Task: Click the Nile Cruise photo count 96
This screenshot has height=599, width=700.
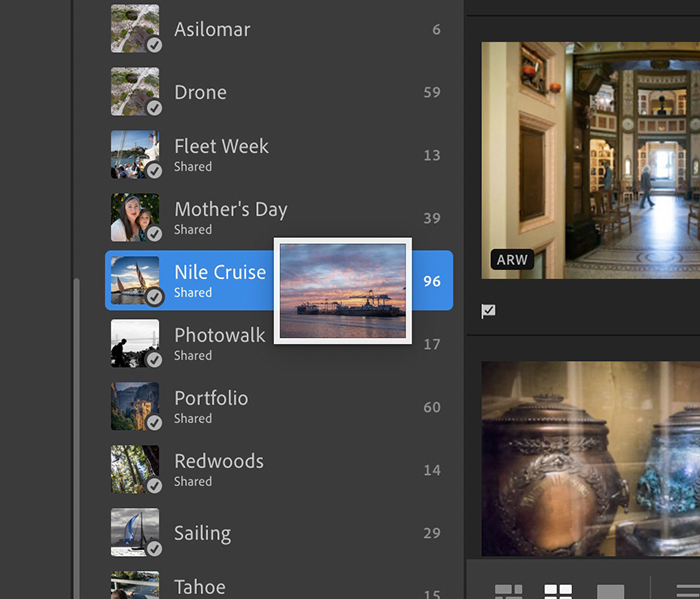Action: point(432,281)
